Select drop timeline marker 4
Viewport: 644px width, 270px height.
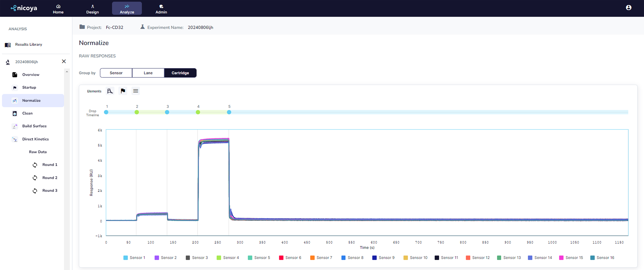(198, 112)
